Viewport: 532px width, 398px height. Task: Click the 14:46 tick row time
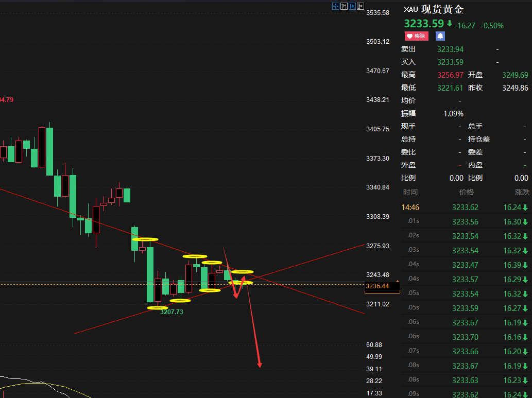click(x=410, y=207)
